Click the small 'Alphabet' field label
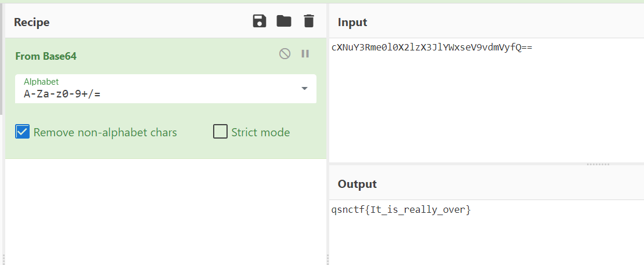Screen dimensions: 644x265 [x=41, y=82]
